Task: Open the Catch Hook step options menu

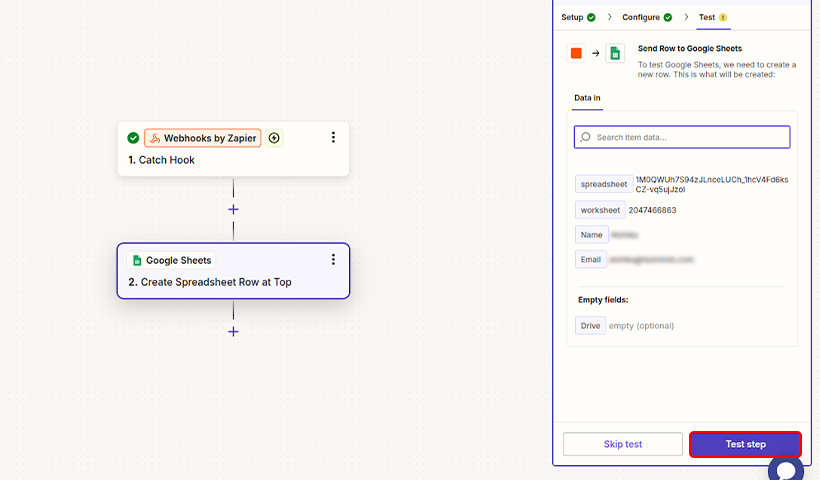Action: (x=333, y=138)
